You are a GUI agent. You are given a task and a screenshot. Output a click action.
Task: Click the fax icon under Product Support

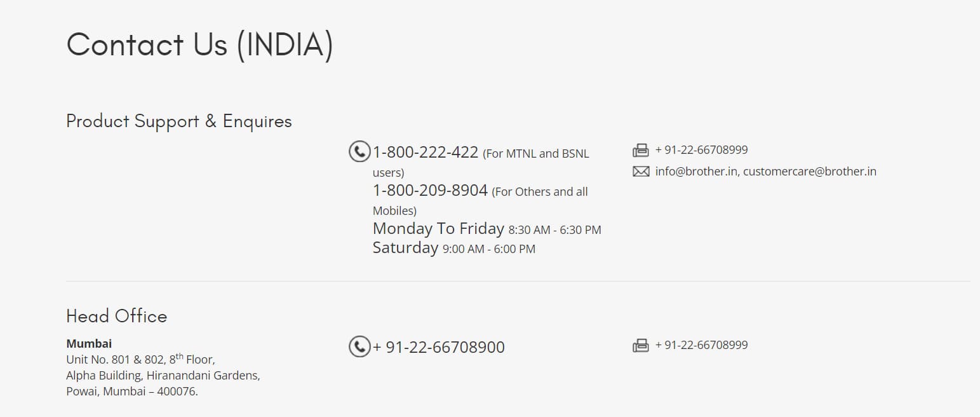(641, 151)
